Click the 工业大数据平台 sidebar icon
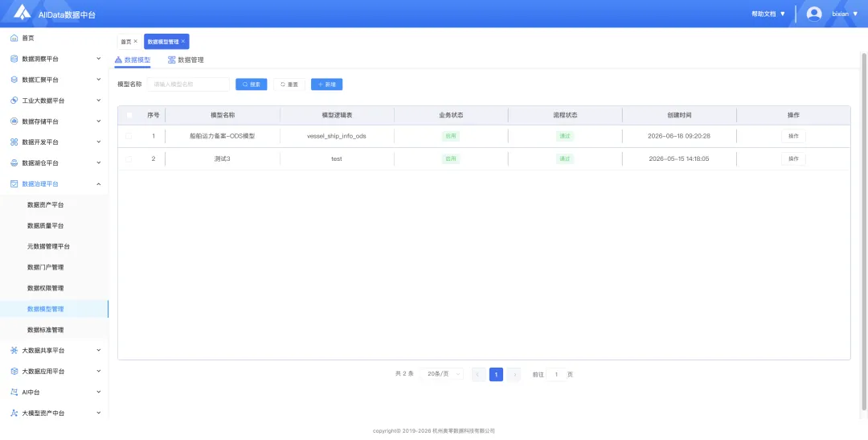Viewport: 868px width, 440px height. 14,101
